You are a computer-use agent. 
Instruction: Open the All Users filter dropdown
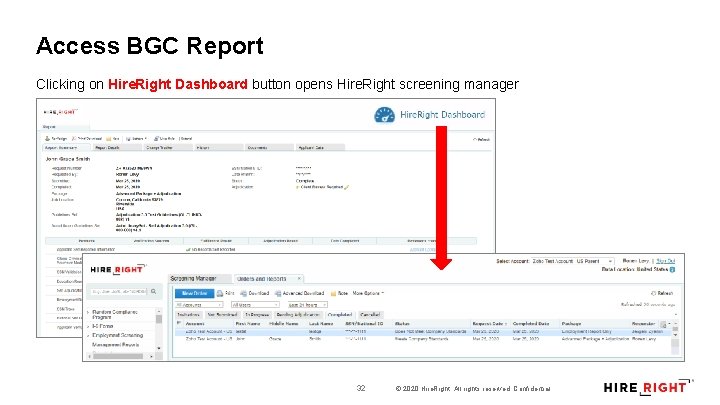coord(255,304)
